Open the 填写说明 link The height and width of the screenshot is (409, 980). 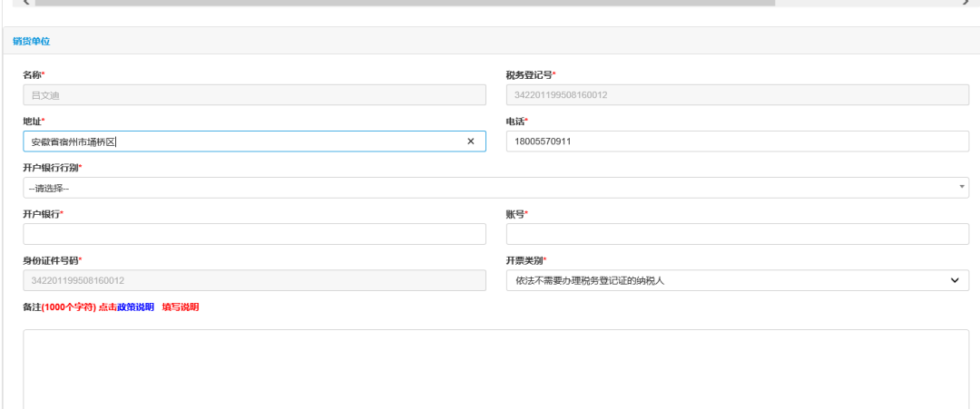181,307
